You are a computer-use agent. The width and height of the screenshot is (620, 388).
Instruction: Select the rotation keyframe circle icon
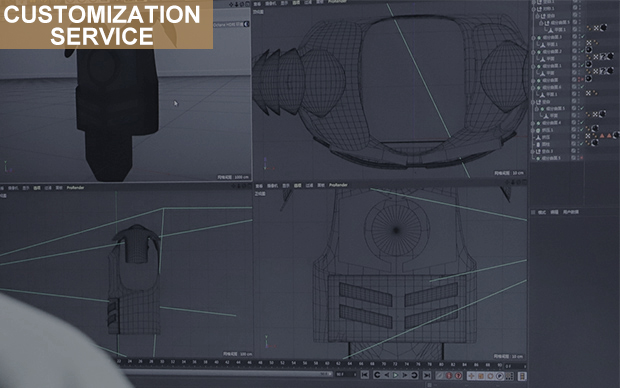coord(490,376)
